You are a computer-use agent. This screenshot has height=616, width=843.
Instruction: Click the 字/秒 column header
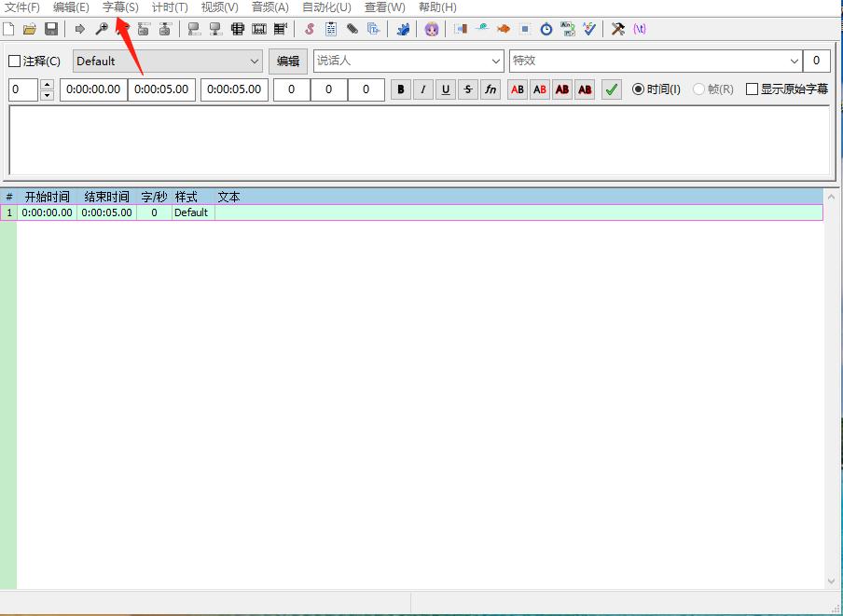pyautogui.click(x=154, y=197)
